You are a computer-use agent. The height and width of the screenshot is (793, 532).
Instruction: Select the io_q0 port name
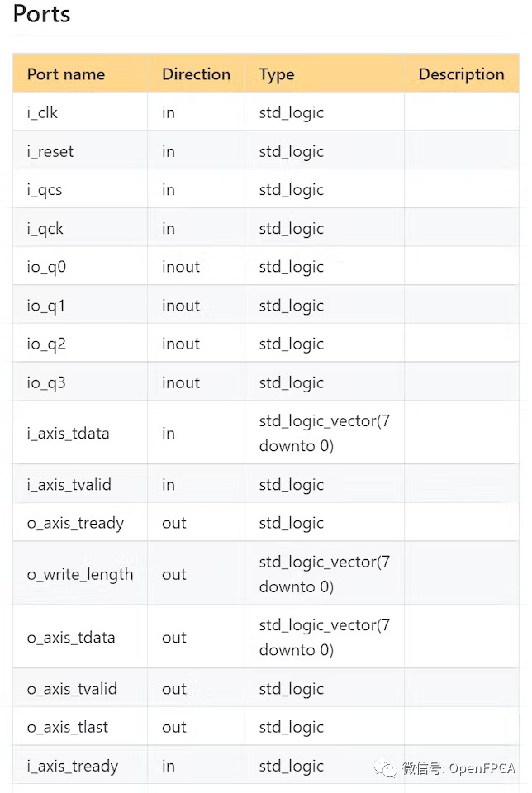[46, 267]
